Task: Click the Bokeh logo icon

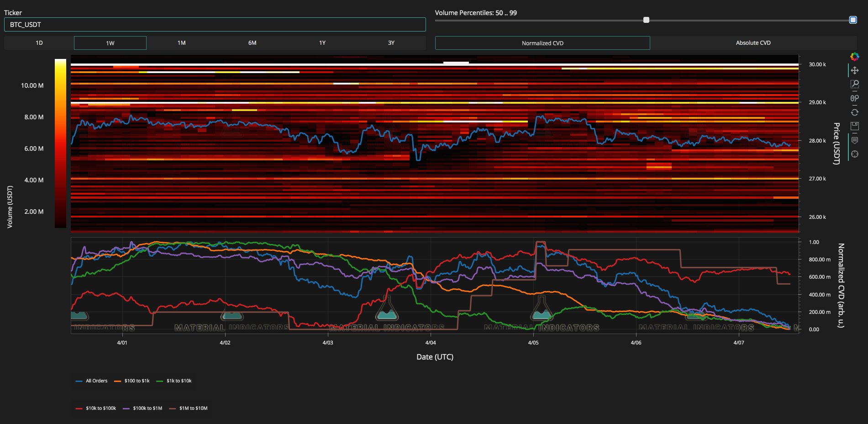Action: pyautogui.click(x=854, y=57)
